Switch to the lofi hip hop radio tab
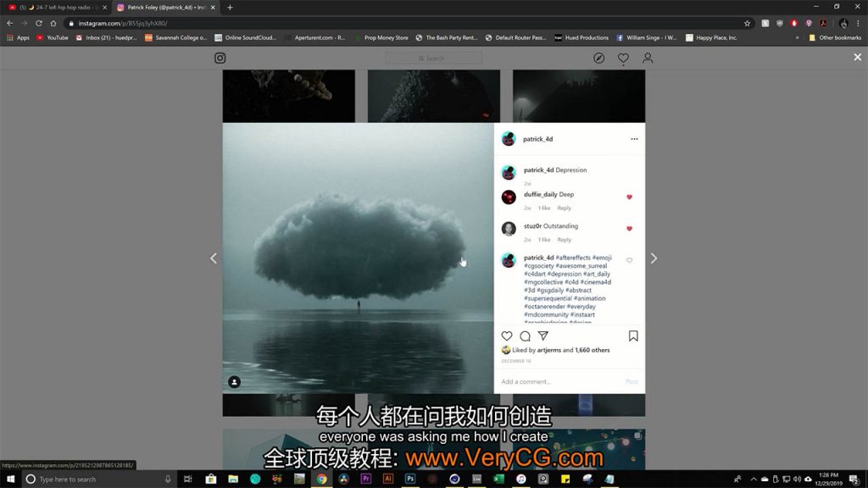 point(58,7)
